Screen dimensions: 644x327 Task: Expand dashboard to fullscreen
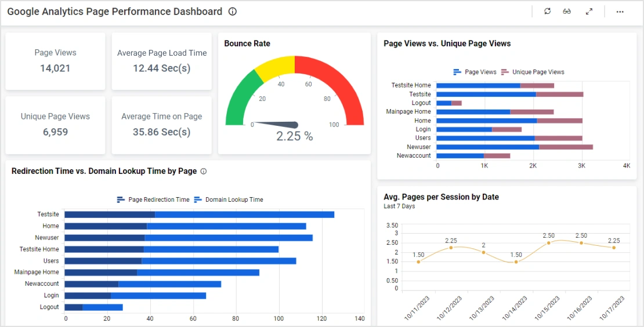click(x=589, y=12)
